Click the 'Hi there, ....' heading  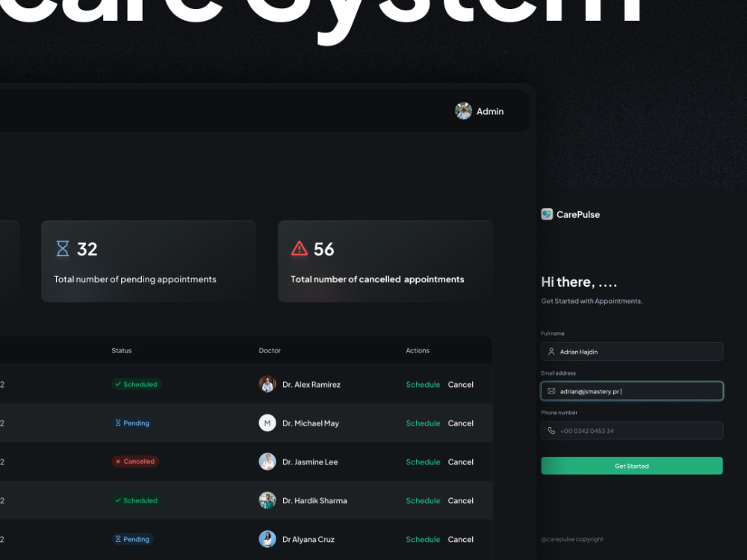click(x=579, y=282)
